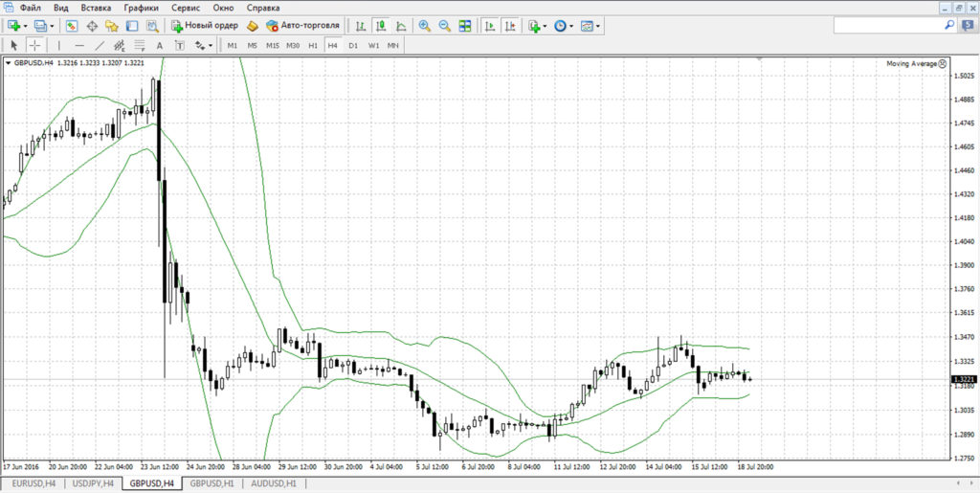Select the trendline tool

click(100, 45)
